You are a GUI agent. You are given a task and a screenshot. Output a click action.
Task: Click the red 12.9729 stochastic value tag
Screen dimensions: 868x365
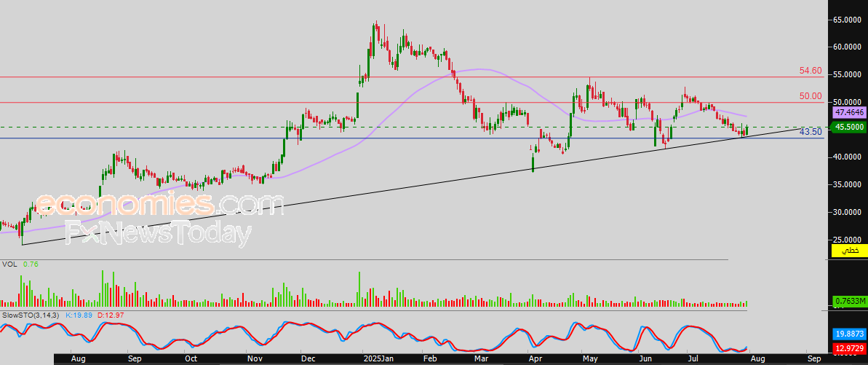[x=848, y=348]
